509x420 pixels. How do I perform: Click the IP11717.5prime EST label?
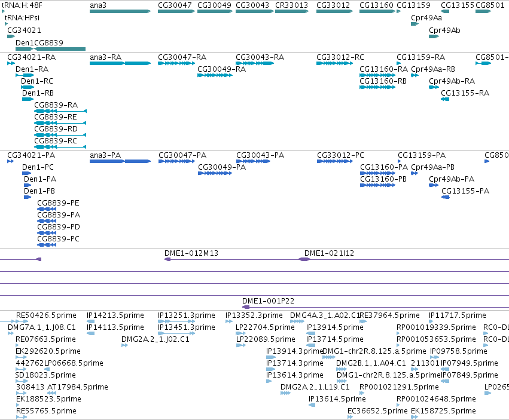coord(458,315)
